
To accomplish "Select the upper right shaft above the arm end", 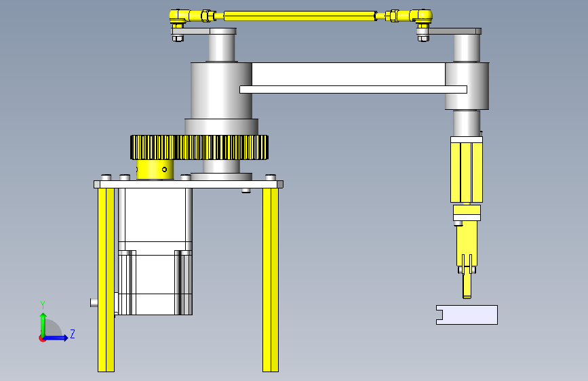I will click(x=467, y=48).
